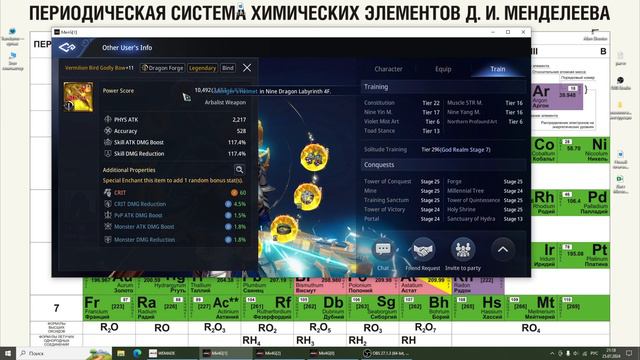Click the Vermilion Bird Godly Bow item thumbnail

tap(78, 97)
